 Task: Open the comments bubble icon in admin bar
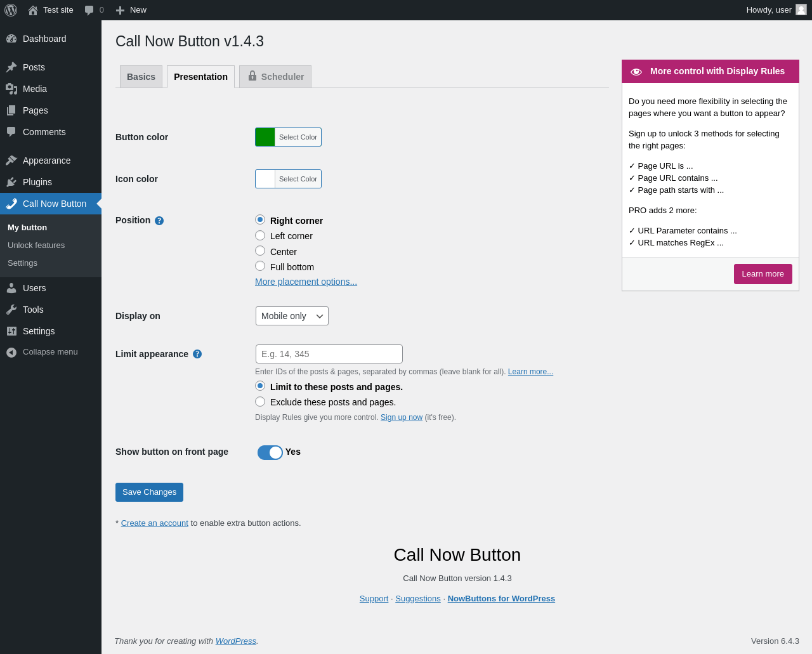click(x=89, y=10)
